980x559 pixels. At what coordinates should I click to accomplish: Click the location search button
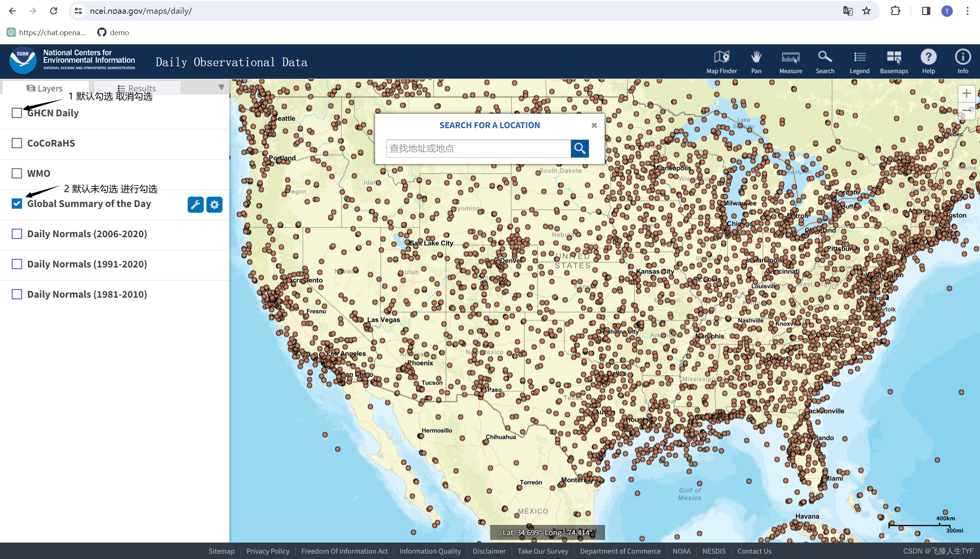(579, 147)
